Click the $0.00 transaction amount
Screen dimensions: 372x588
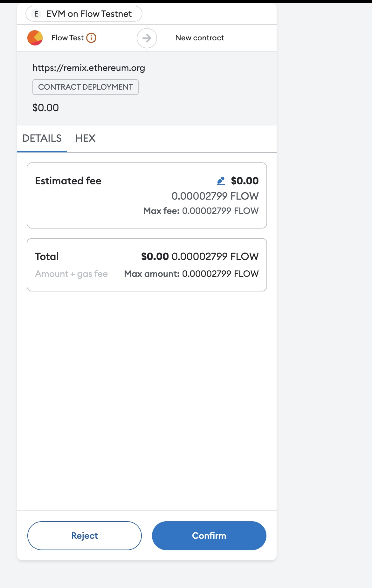(x=45, y=107)
